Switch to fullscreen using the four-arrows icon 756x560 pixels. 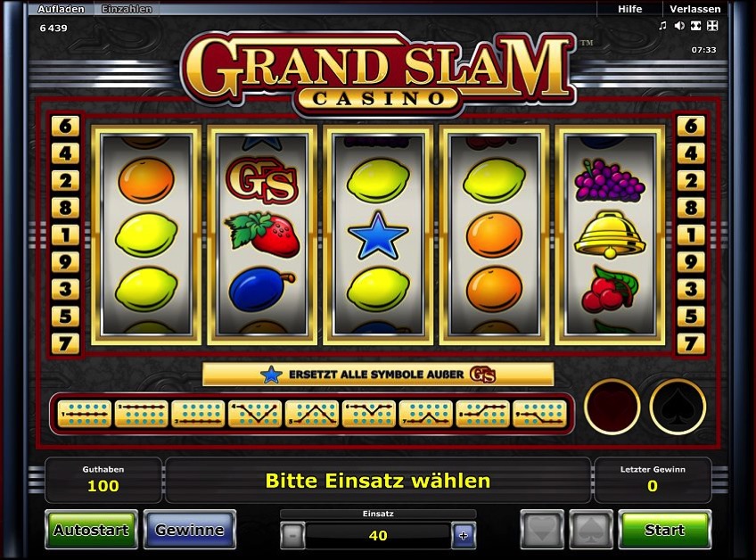(x=712, y=26)
